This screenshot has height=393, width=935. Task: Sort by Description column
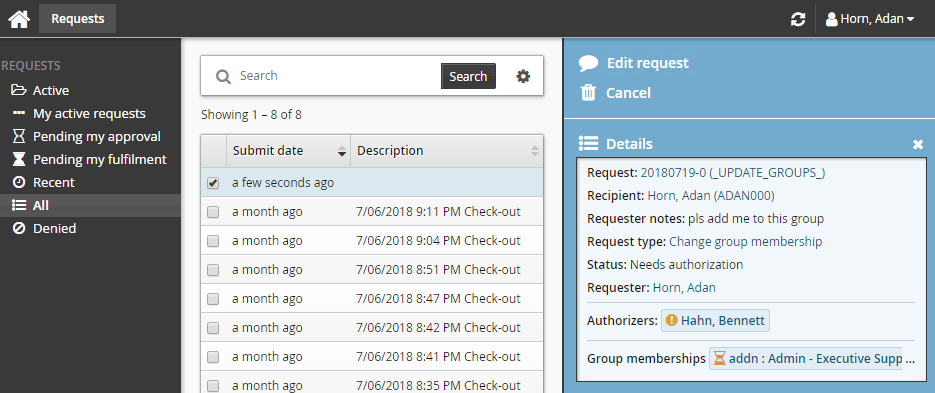pyautogui.click(x=447, y=151)
